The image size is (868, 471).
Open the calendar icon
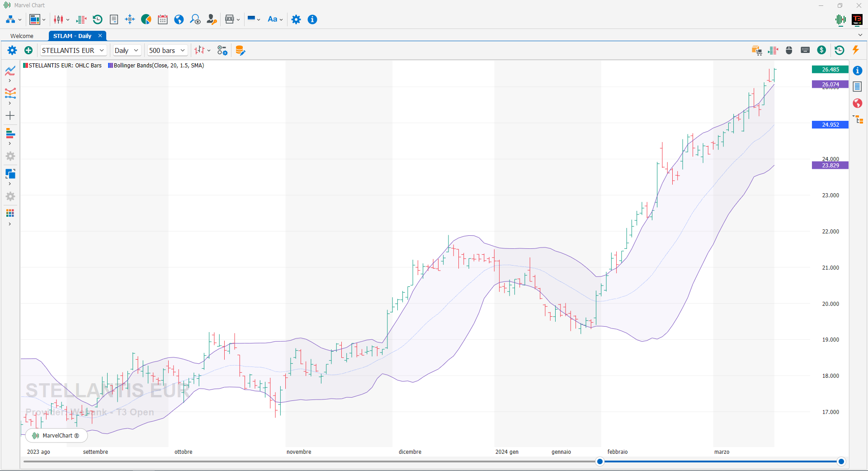pos(163,19)
